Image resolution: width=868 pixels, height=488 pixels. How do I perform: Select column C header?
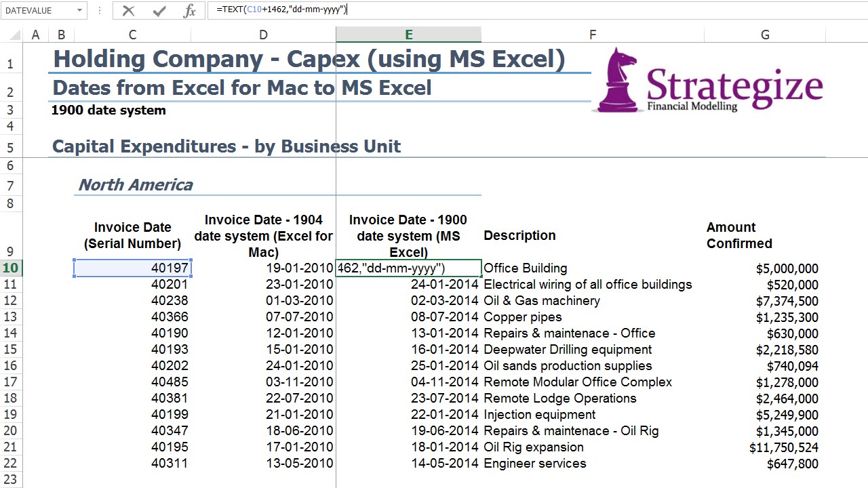coord(132,35)
